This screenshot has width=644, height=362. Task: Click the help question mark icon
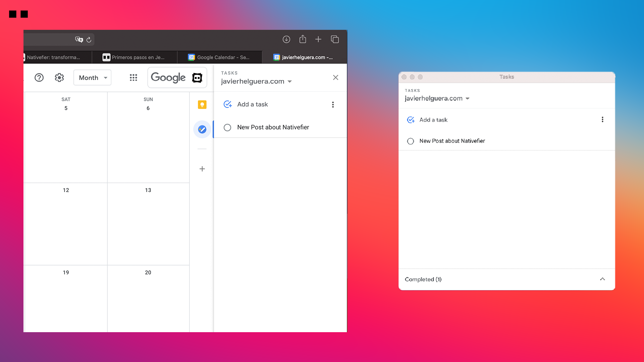coord(39,77)
